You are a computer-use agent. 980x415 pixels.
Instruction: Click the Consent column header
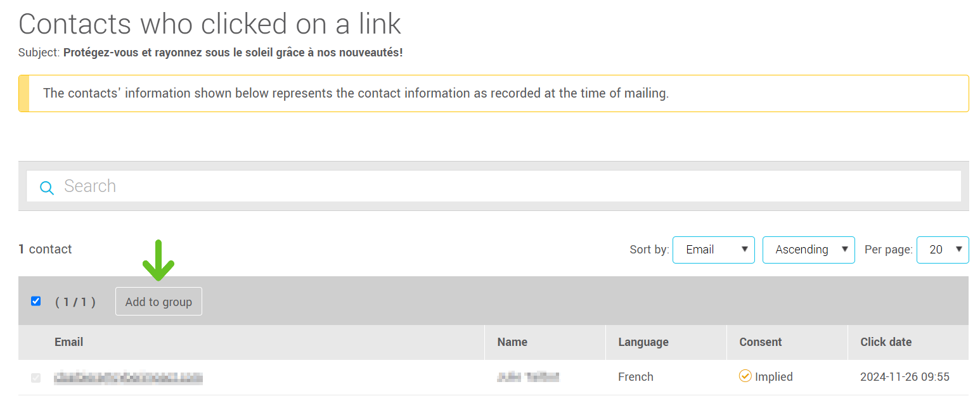tap(761, 342)
